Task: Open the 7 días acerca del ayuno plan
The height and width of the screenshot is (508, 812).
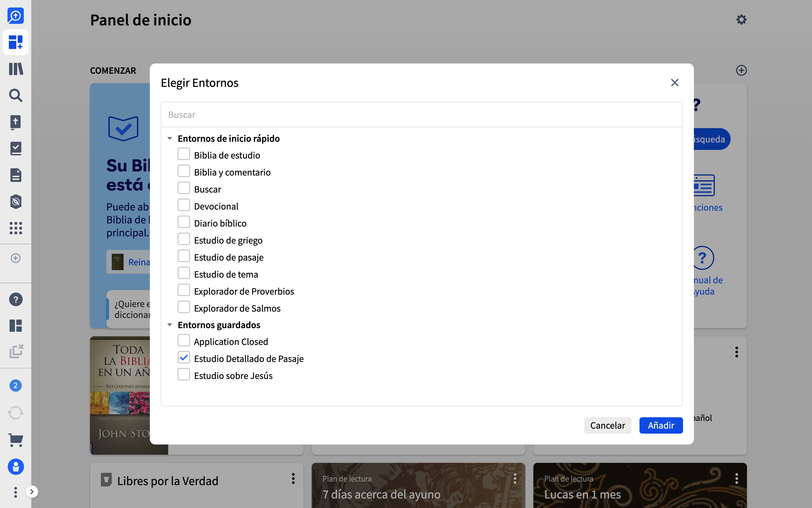Action: (x=382, y=494)
